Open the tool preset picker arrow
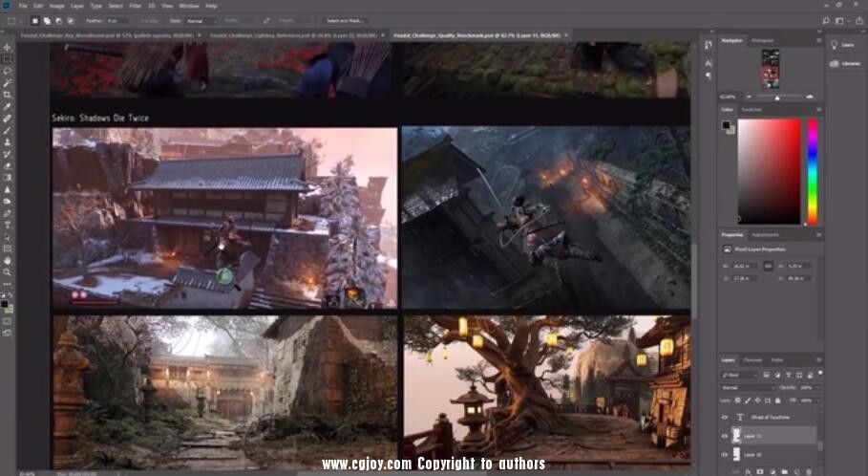The width and height of the screenshot is (868, 476). coord(22,20)
